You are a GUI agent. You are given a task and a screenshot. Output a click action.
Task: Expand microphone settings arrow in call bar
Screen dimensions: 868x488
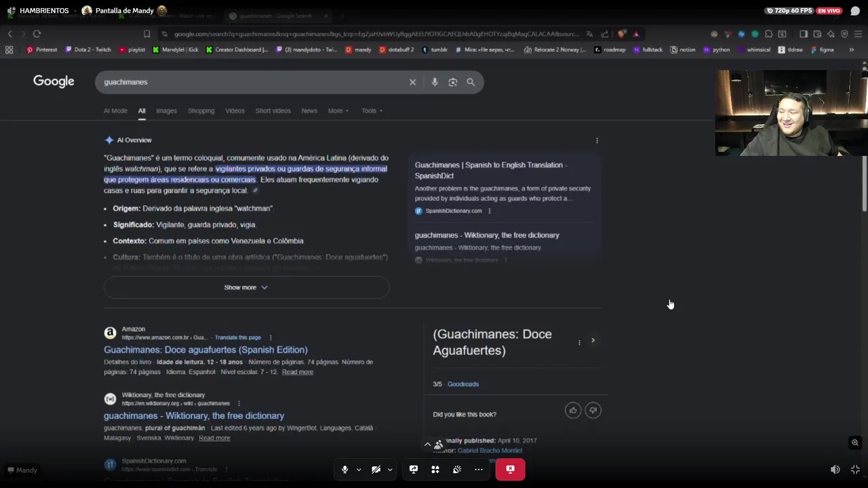coord(359,469)
